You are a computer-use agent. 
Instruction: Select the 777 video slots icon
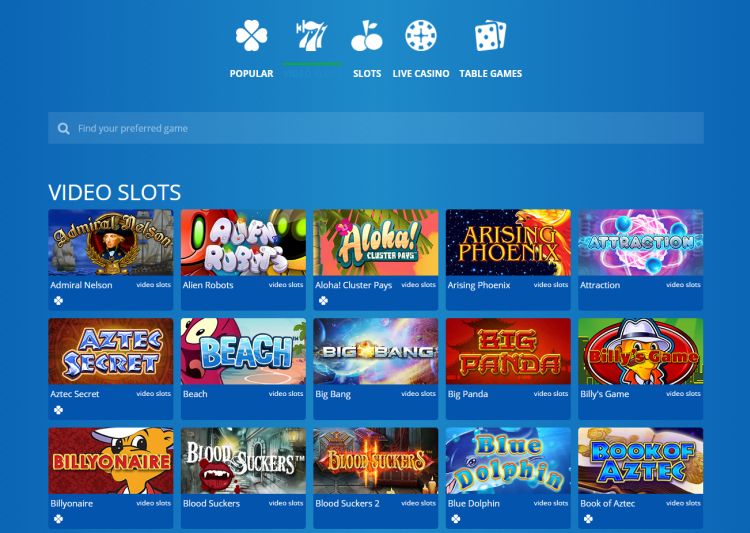pos(311,35)
